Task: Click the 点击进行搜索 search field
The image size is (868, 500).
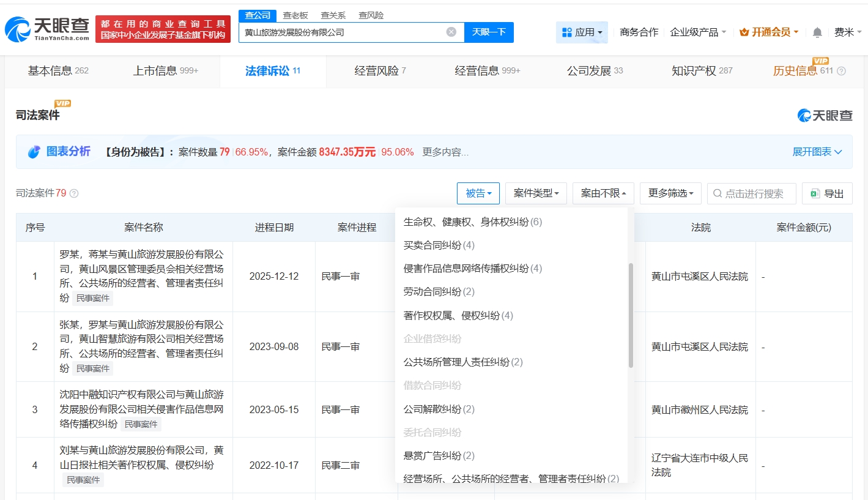Action: pyautogui.click(x=754, y=193)
